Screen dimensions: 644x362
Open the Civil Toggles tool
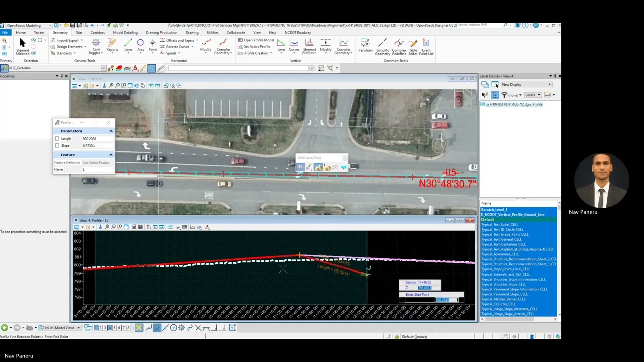95,46
